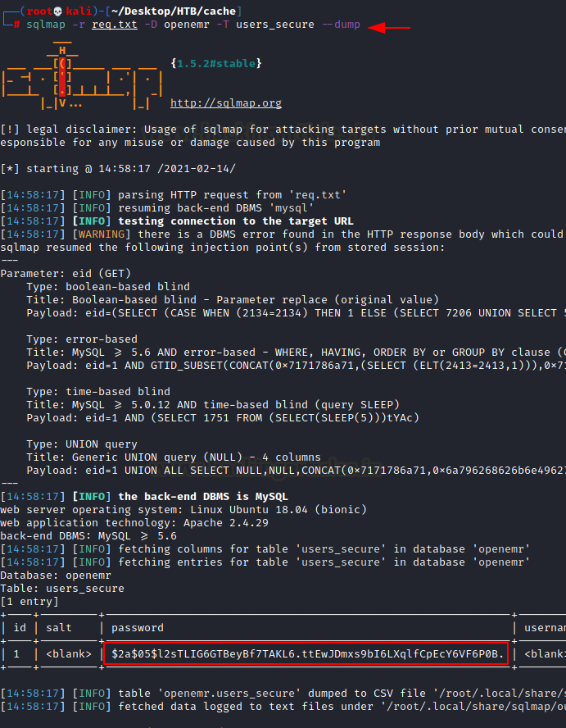Select the '<blank>' salt cell value

tap(69, 654)
